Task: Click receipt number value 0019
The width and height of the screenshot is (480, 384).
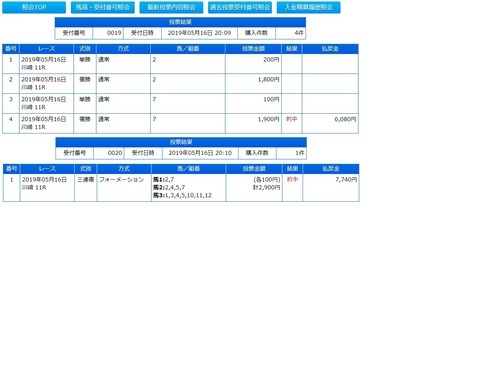Action: pyautogui.click(x=114, y=33)
